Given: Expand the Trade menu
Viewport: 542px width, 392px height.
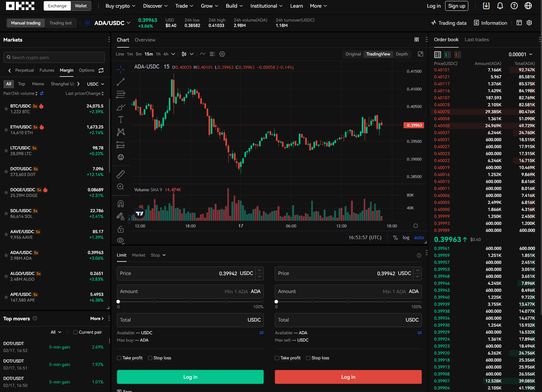Looking at the screenshot, I should pyautogui.click(x=184, y=6).
